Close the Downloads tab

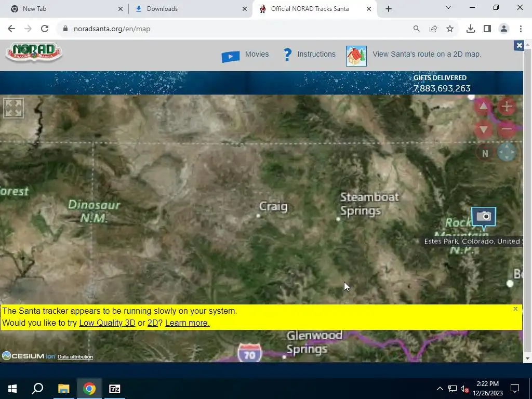click(x=245, y=9)
